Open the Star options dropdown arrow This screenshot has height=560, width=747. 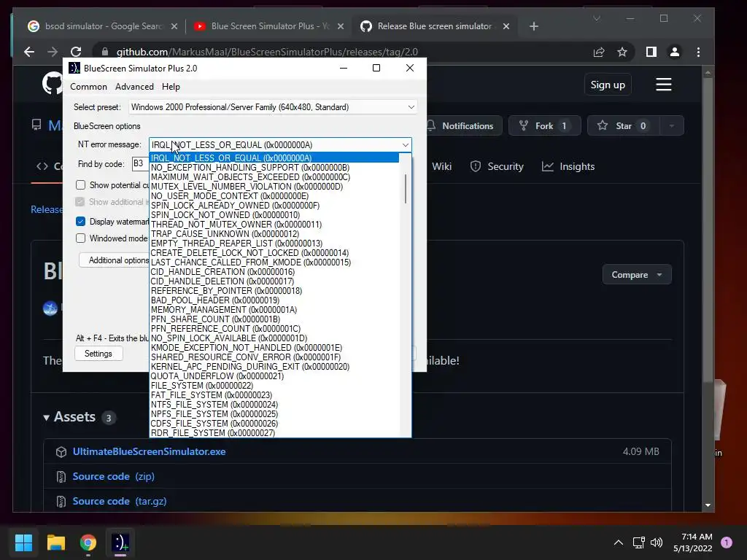click(672, 125)
